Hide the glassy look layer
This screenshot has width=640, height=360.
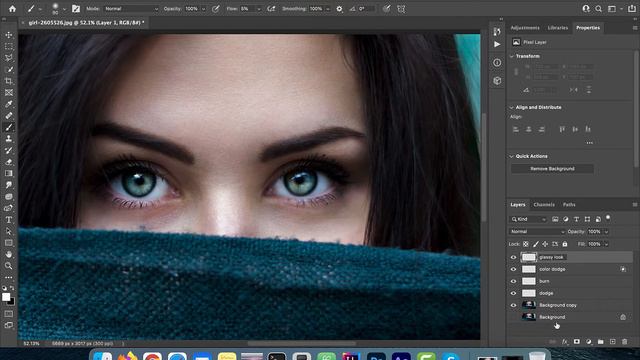coord(513,257)
